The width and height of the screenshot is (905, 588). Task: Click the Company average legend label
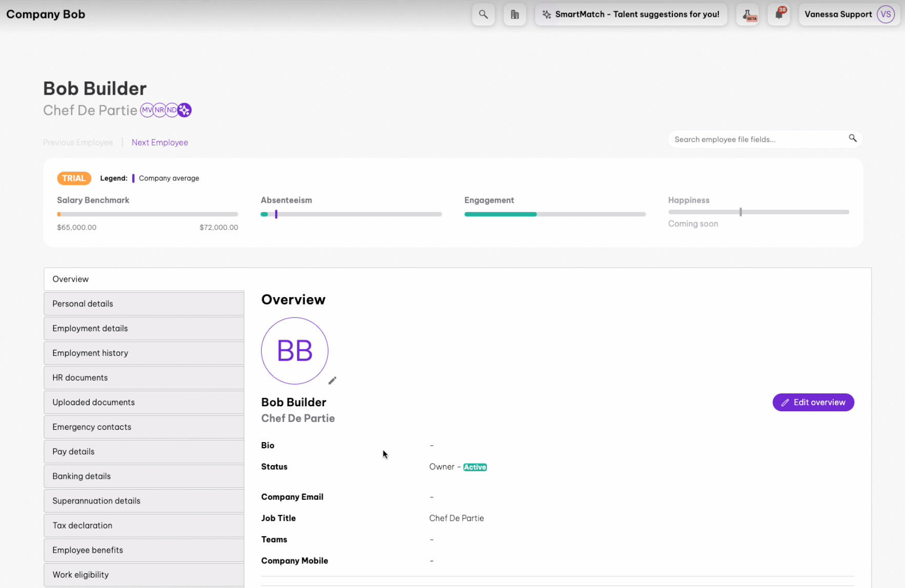[x=169, y=178]
